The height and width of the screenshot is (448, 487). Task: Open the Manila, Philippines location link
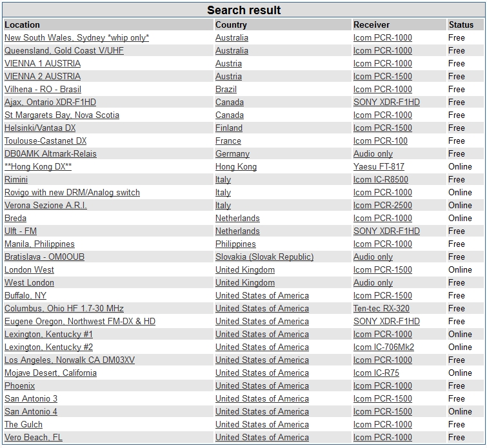tap(39, 244)
